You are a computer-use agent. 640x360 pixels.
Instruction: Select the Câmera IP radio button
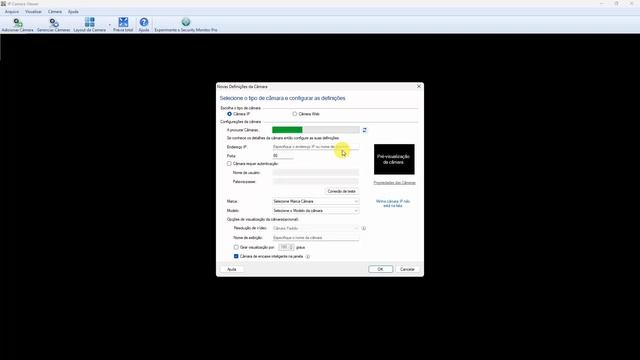(229, 114)
